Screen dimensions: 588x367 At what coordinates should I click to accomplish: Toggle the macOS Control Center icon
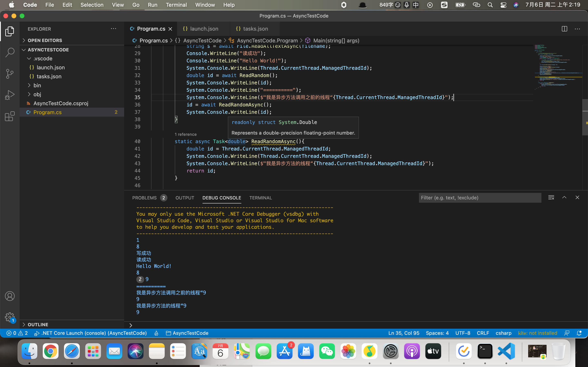pyautogui.click(x=503, y=5)
